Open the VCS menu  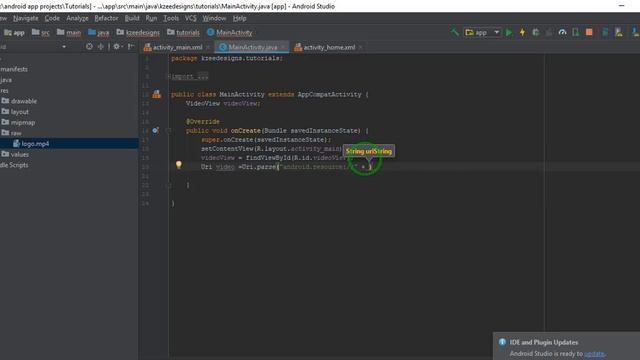[191, 18]
